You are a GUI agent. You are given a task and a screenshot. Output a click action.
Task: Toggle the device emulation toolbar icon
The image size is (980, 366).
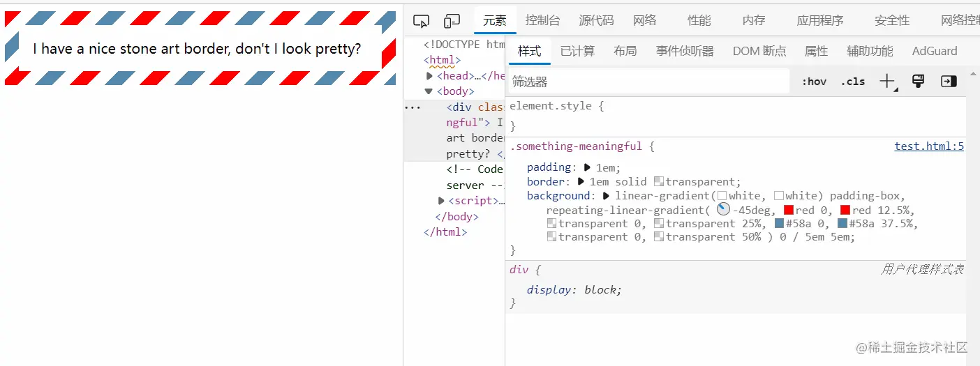coord(452,21)
